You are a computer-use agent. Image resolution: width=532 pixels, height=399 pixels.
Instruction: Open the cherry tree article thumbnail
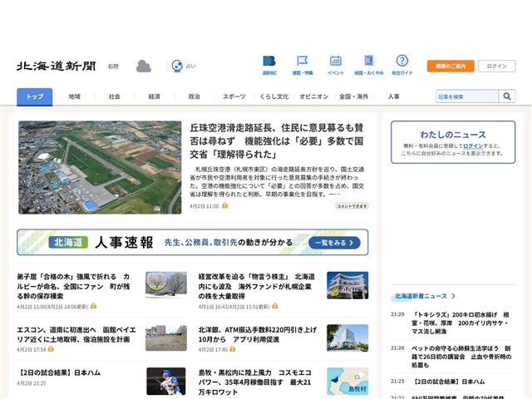tap(166, 285)
